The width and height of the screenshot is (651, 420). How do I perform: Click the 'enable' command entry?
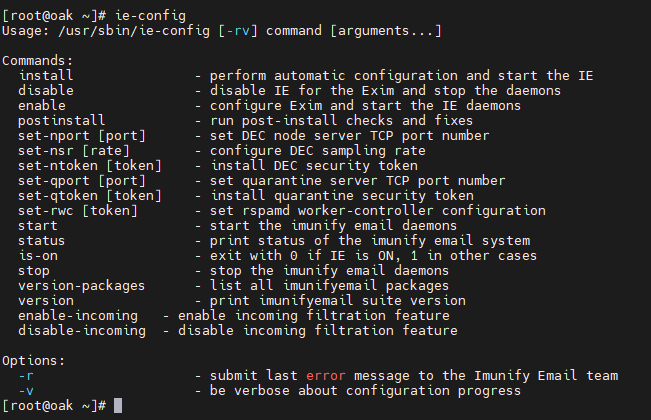point(42,105)
